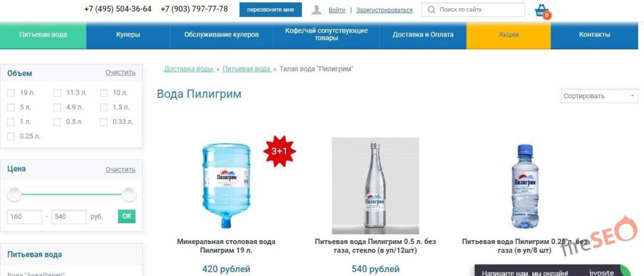This screenshot has height=276, width=644.
Task: Select the 11.3 л. volume checkbox
Action: (x=57, y=93)
